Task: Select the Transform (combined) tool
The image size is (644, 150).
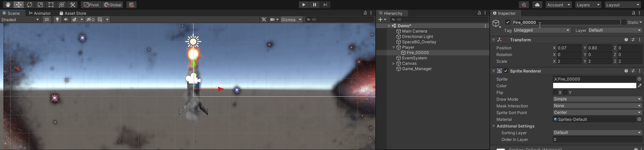Action: click(62, 5)
